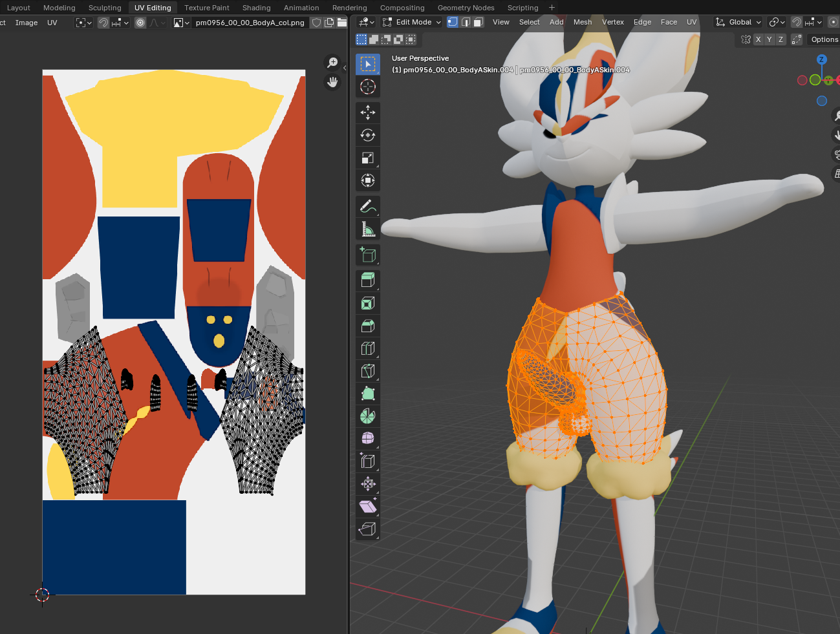Open the Select menu in viewport header
This screenshot has height=634, width=840.
[x=530, y=22]
